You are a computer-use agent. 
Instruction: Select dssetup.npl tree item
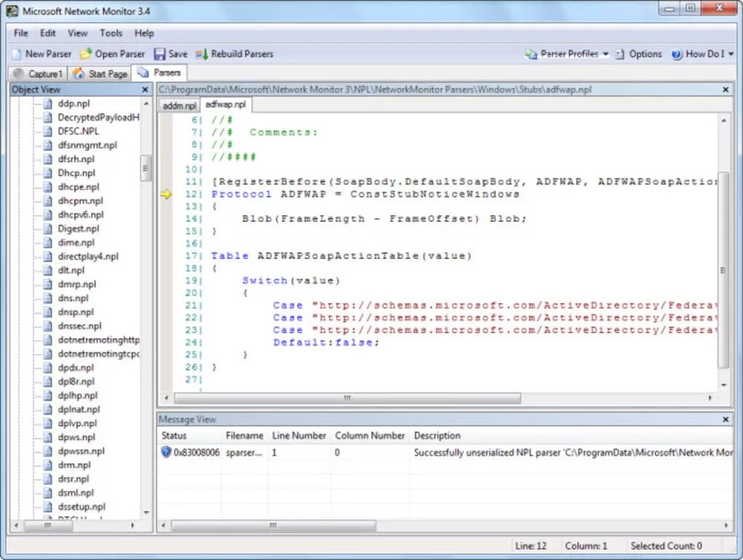[x=82, y=506]
